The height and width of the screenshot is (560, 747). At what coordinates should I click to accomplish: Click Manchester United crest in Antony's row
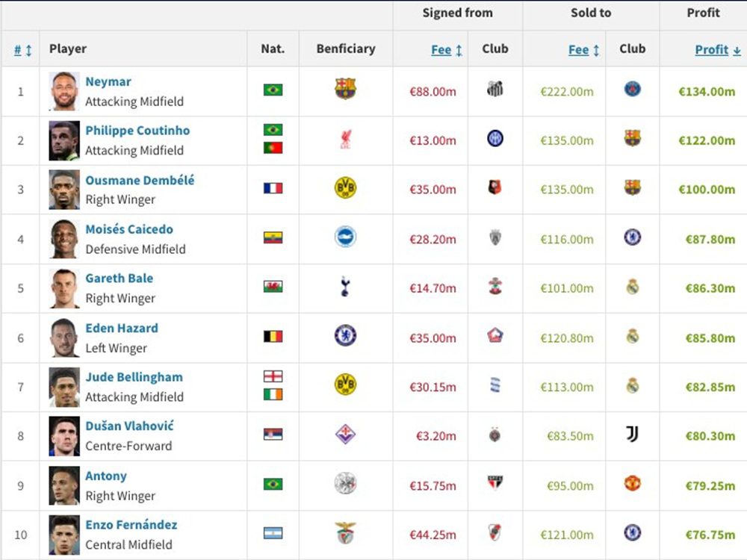632,484
